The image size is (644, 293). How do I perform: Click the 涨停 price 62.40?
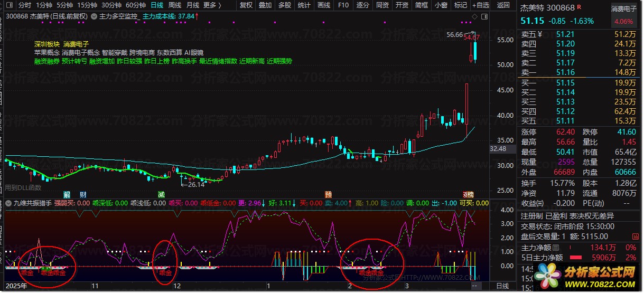(x=565, y=132)
